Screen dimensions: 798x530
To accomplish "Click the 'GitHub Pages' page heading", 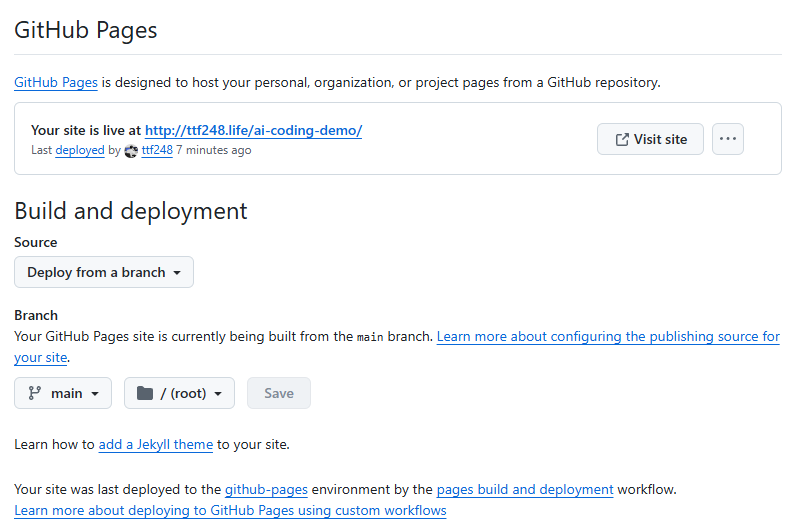I will (86, 30).
